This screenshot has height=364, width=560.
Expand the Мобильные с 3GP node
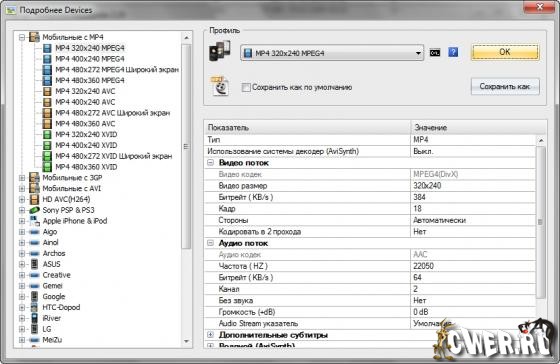(x=22, y=178)
